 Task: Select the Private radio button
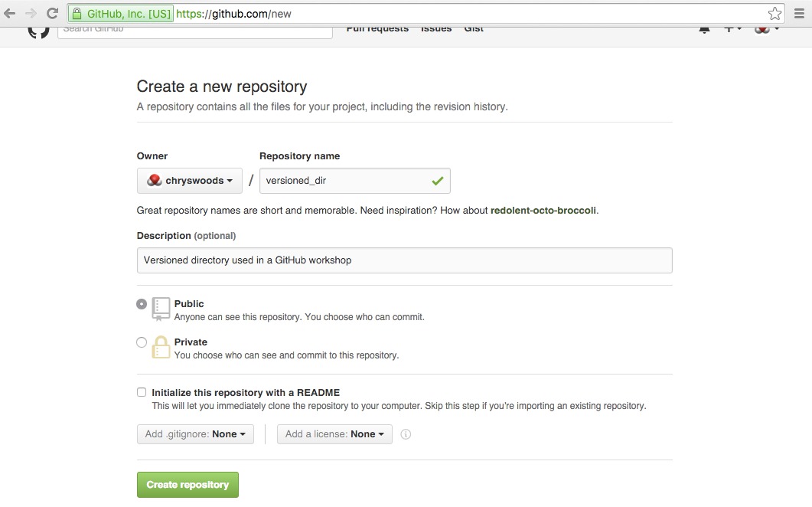click(x=142, y=342)
